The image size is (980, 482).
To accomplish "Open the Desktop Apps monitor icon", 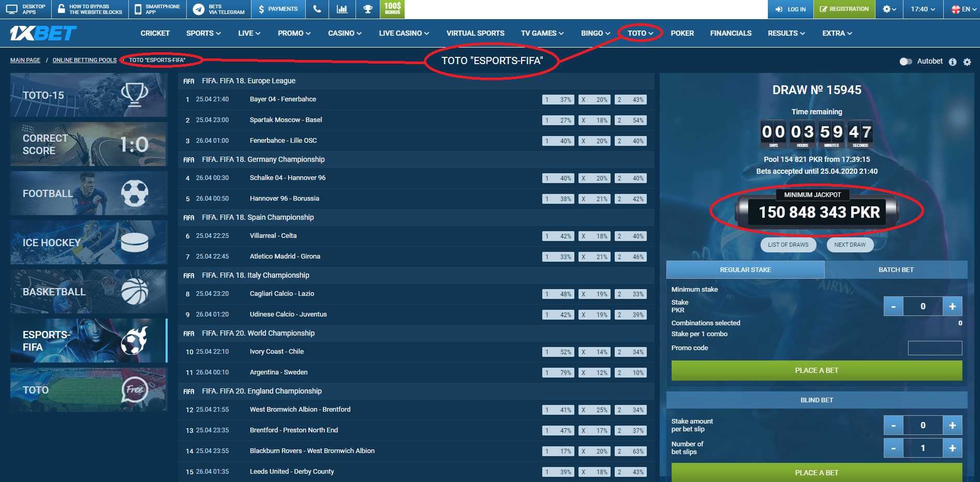I will click(11, 9).
